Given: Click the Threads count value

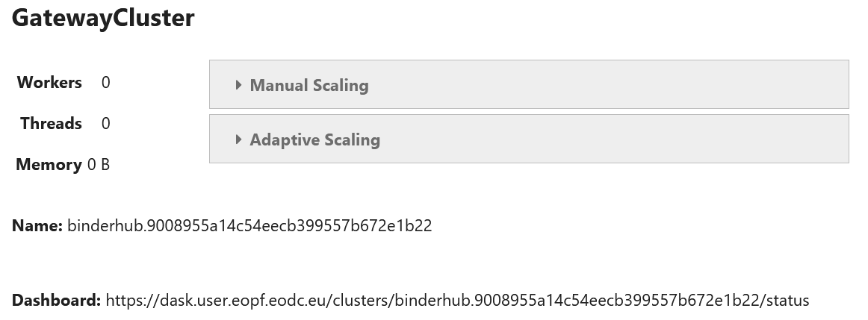Looking at the screenshot, I should tap(105, 123).
